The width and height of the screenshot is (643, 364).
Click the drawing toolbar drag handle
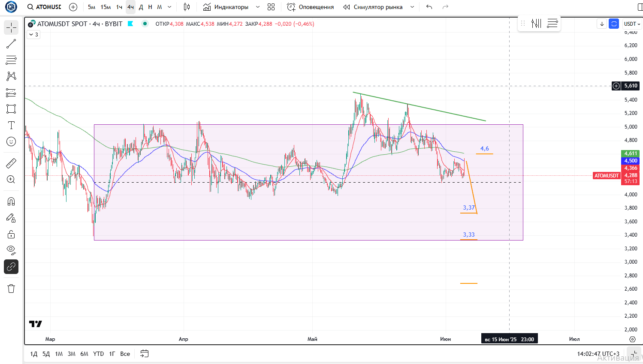[523, 24]
